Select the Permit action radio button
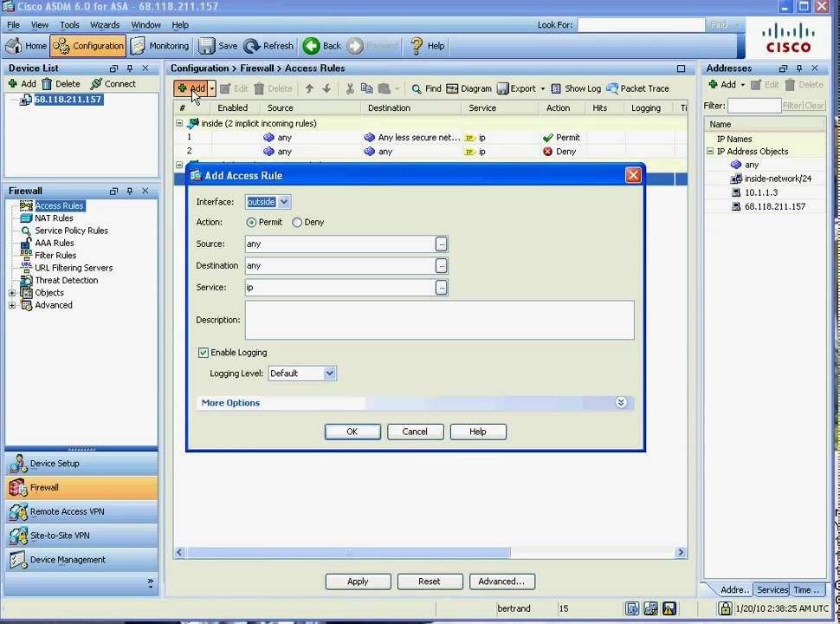Viewport: 840px width, 624px height. tap(251, 223)
